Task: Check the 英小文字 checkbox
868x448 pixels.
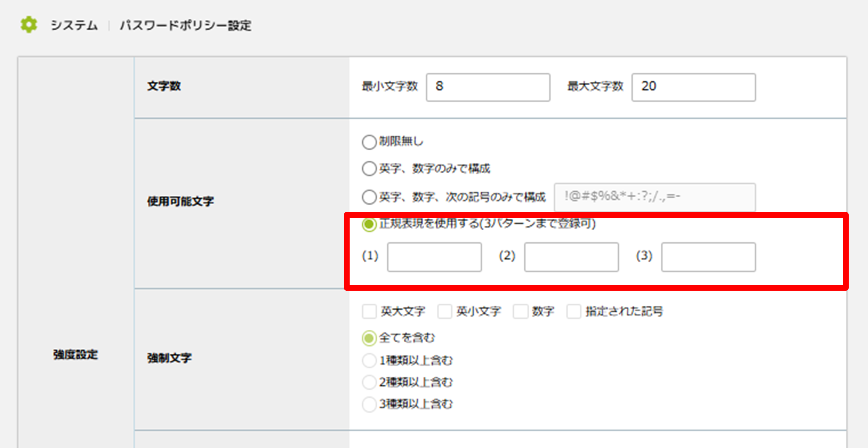Action: click(x=445, y=312)
